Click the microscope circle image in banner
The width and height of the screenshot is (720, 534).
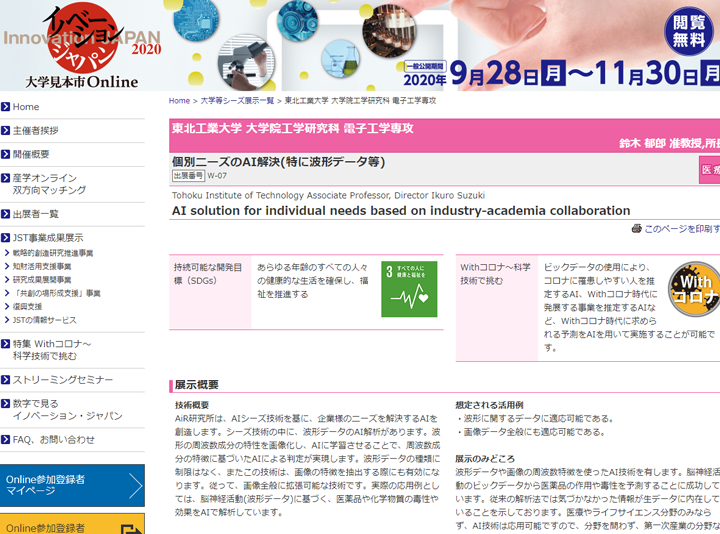click(246, 62)
